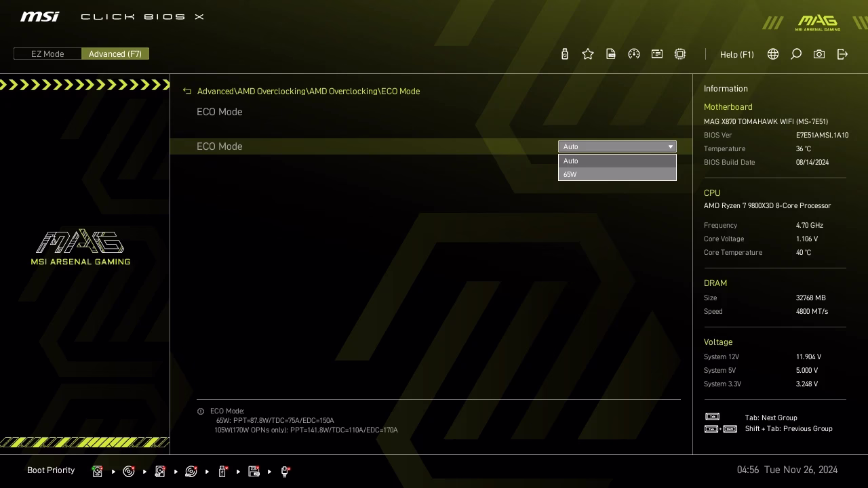Select the floppy disk boot device icon

(254, 471)
